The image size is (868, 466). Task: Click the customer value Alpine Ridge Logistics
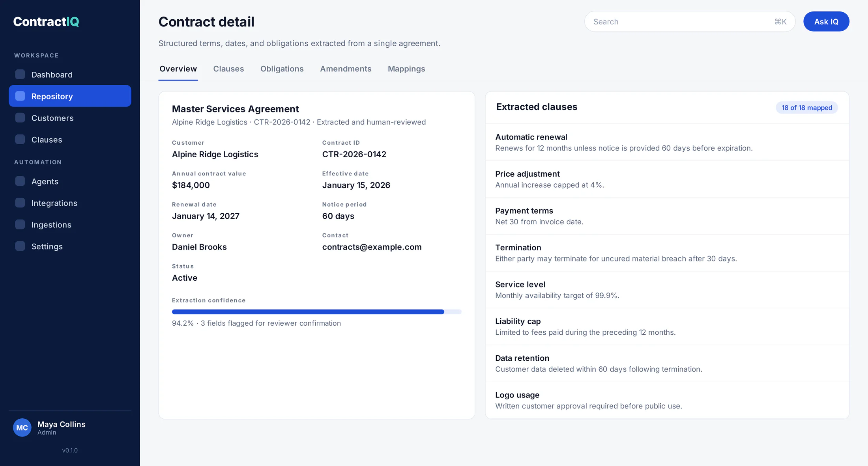(x=215, y=155)
